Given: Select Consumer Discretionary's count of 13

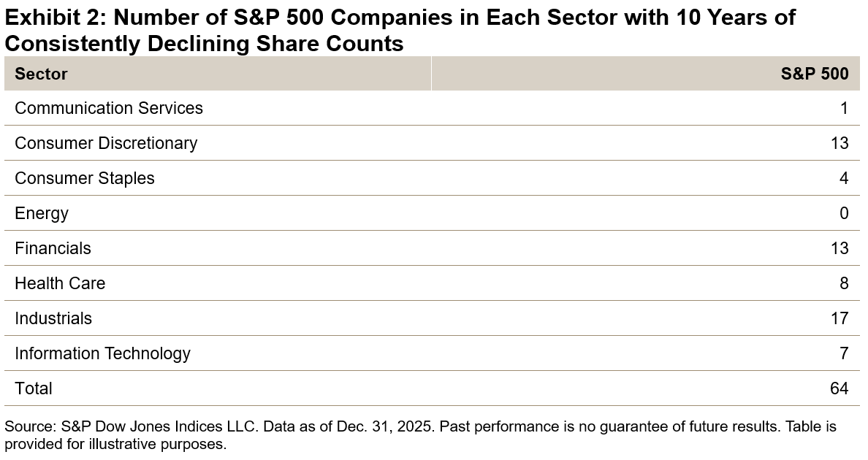Looking at the screenshot, I should pyautogui.click(x=840, y=143).
